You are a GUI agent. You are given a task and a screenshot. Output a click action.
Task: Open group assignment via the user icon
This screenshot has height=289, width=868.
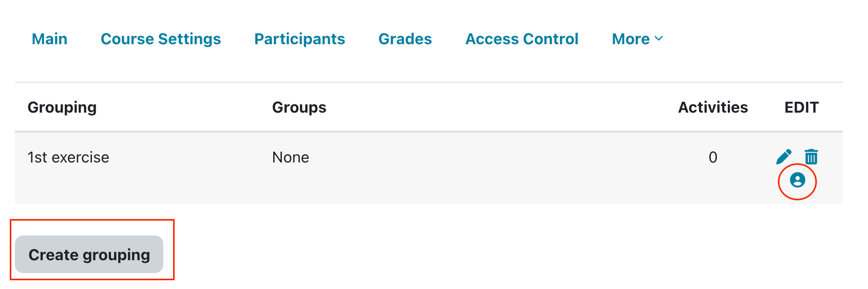797,180
